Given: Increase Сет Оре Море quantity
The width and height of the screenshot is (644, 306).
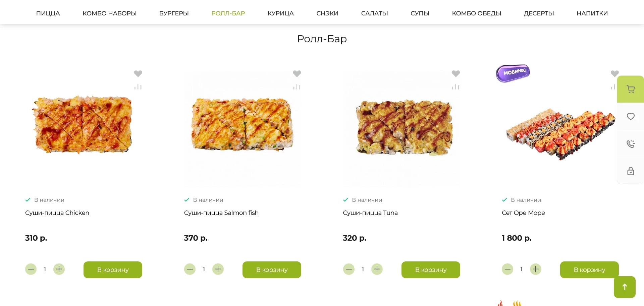Looking at the screenshot, I should (x=536, y=269).
